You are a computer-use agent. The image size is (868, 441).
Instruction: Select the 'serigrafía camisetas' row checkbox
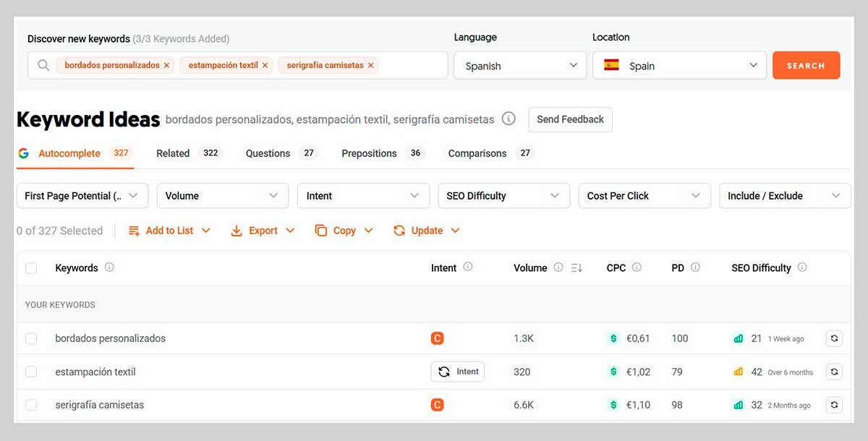pyautogui.click(x=31, y=405)
